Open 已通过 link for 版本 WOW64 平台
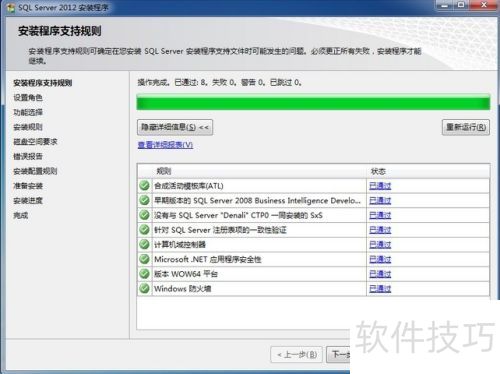Viewport: 500px width, 374px height. (x=380, y=274)
